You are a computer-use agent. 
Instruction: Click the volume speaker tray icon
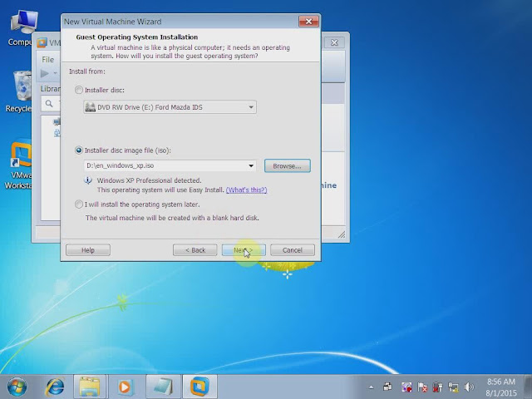(x=469, y=387)
